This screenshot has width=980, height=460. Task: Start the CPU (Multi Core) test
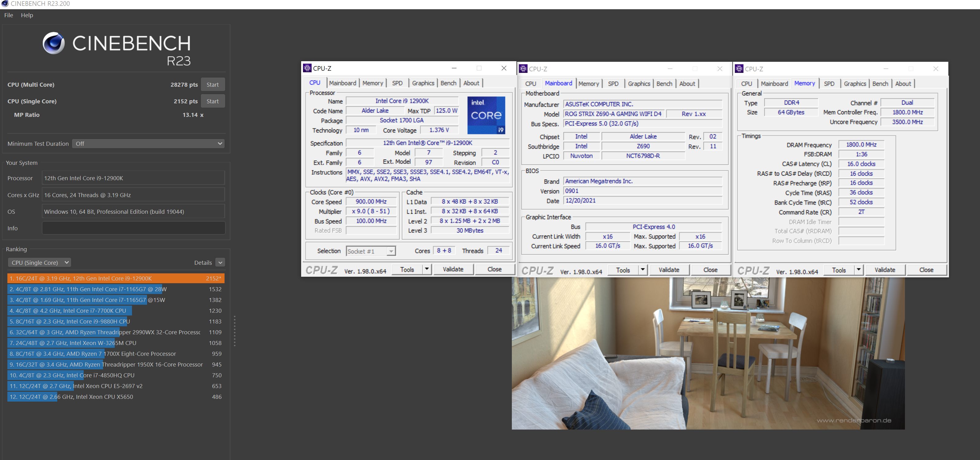tap(212, 85)
